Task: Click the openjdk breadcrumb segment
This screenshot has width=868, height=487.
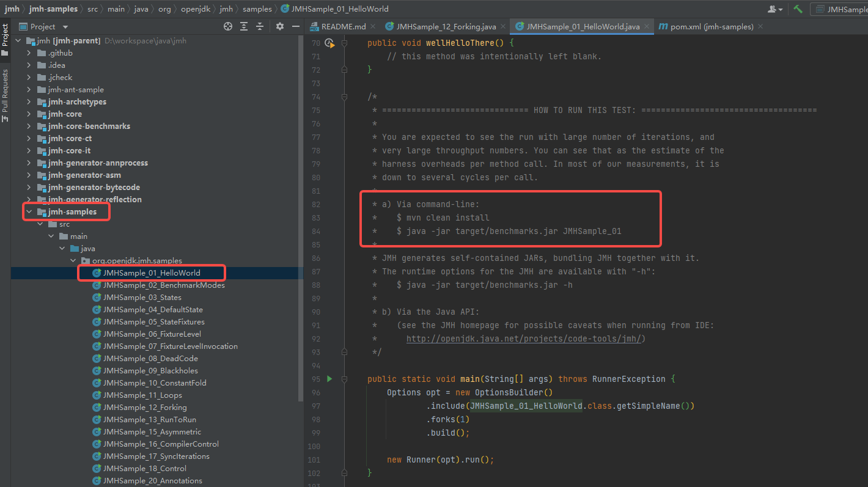Action: tap(197, 9)
